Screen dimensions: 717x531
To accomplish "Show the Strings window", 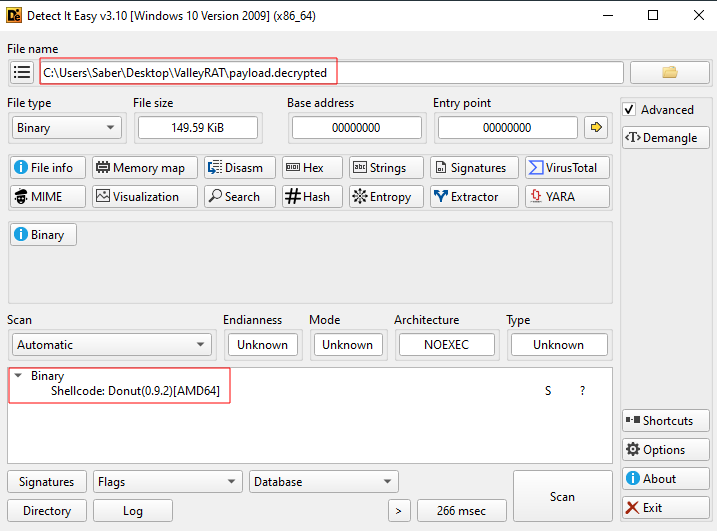I will click(386, 168).
